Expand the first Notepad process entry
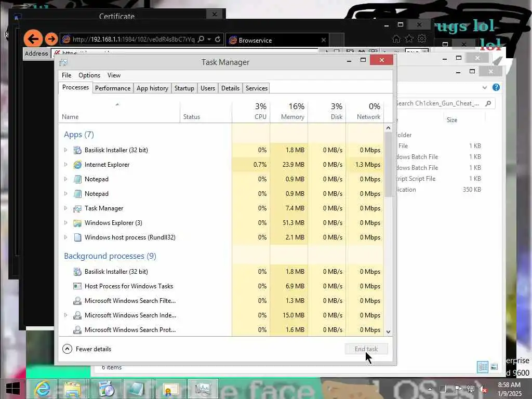The height and width of the screenshot is (399, 532). click(x=66, y=179)
